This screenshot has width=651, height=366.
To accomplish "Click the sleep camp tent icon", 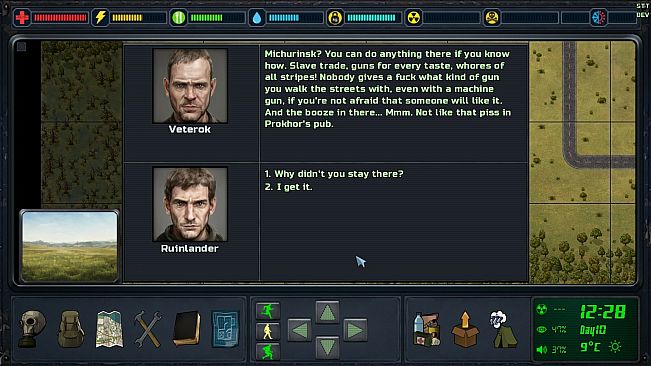I will 503,330.
